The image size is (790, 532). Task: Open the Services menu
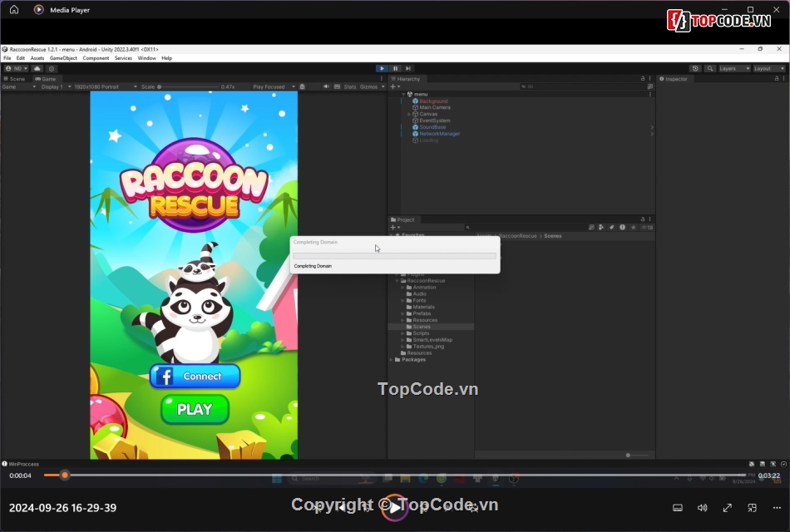pyautogui.click(x=123, y=58)
